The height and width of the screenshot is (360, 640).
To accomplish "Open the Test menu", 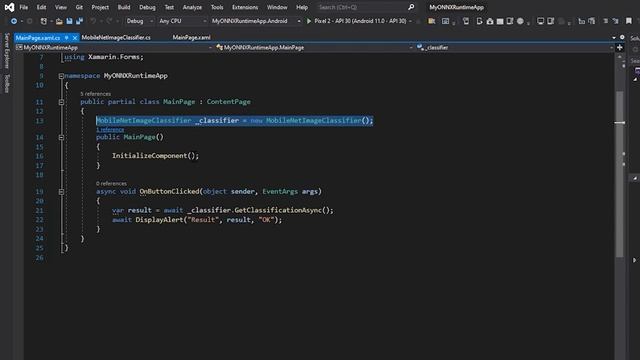I will tap(169, 7).
